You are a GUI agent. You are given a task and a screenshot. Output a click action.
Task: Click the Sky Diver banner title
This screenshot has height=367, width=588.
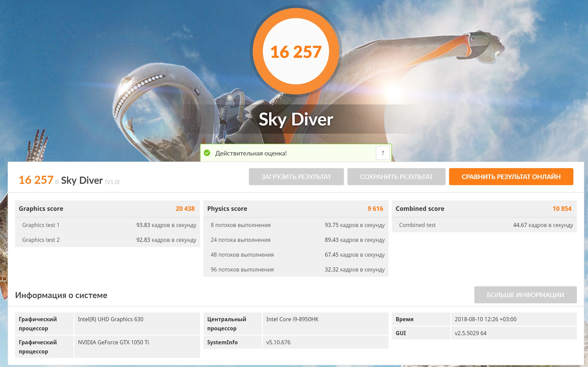click(296, 119)
